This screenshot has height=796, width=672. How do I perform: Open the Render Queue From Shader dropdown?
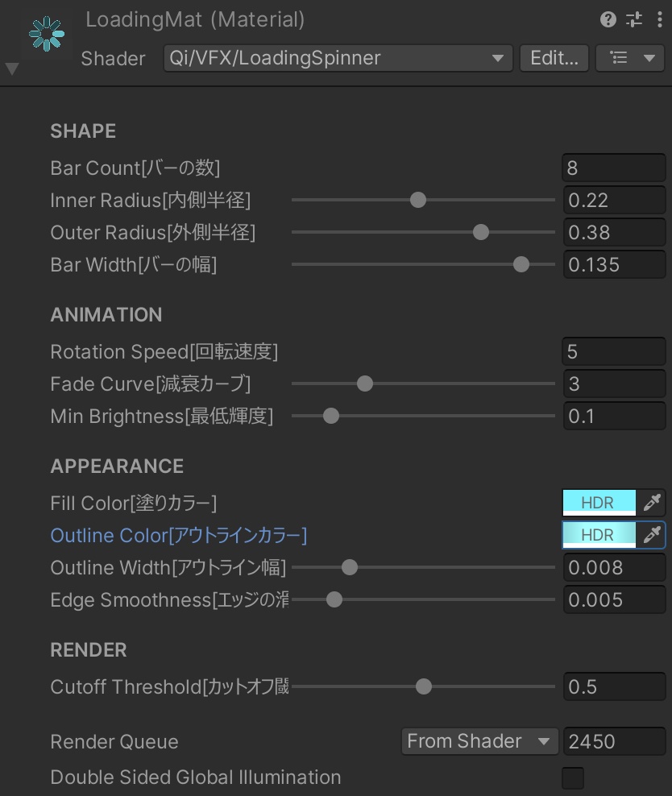tap(479, 741)
